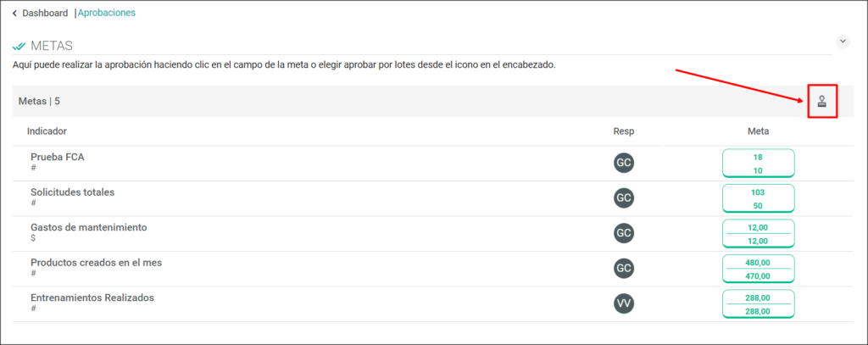
Task: Click the back arrow beside Dashboard
Action: pos(14,13)
